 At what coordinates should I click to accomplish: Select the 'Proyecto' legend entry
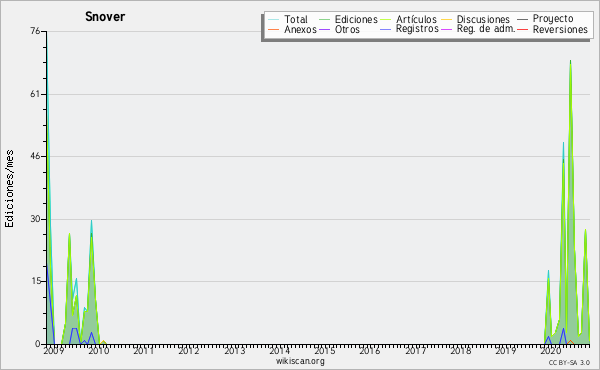coord(553,19)
